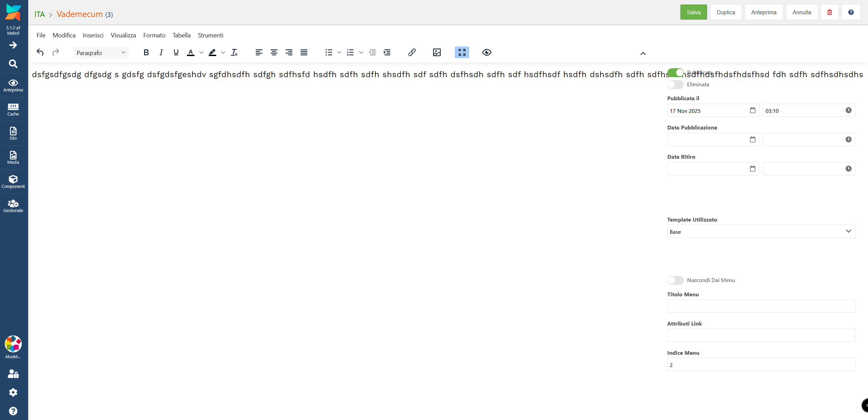
Task: Open the Tabella menu
Action: click(x=181, y=35)
